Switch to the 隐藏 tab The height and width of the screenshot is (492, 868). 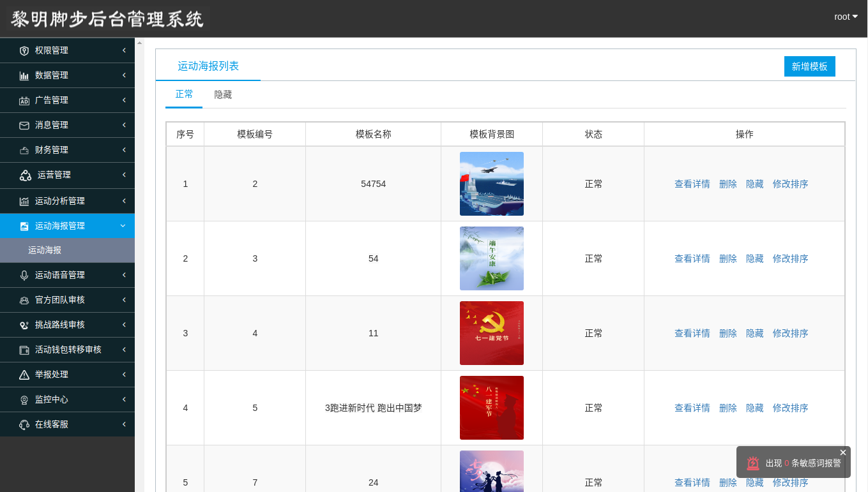point(223,94)
